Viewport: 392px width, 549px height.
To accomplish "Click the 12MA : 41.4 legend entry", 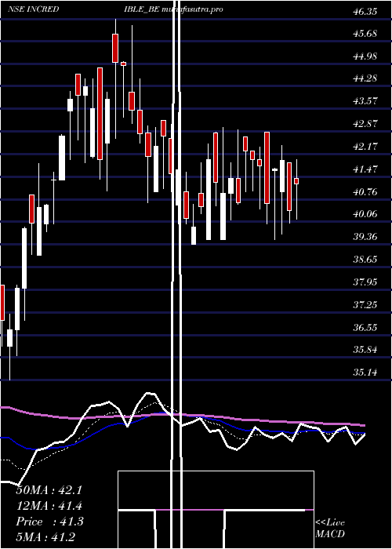I will coord(49,506).
